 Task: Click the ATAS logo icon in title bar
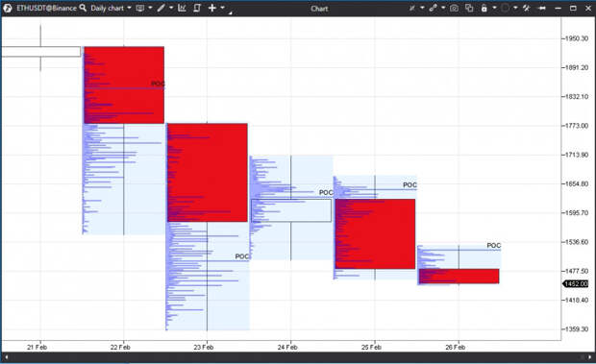pos(8,8)
